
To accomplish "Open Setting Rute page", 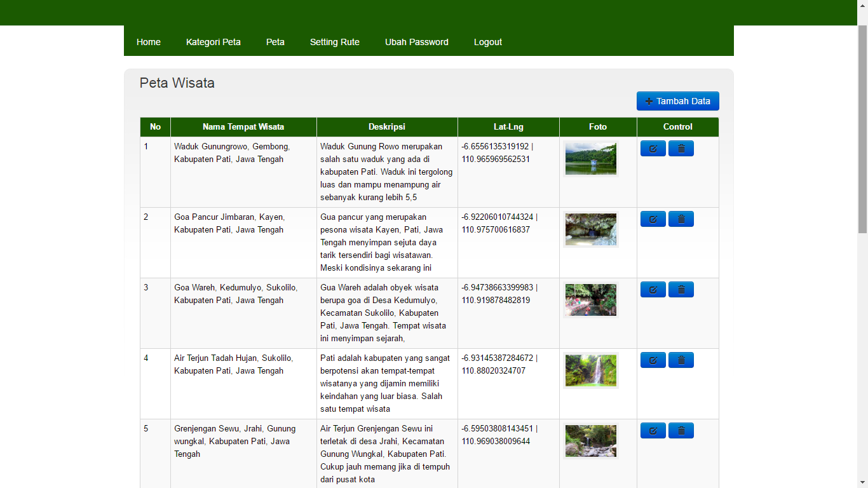I will click(334, 42).
